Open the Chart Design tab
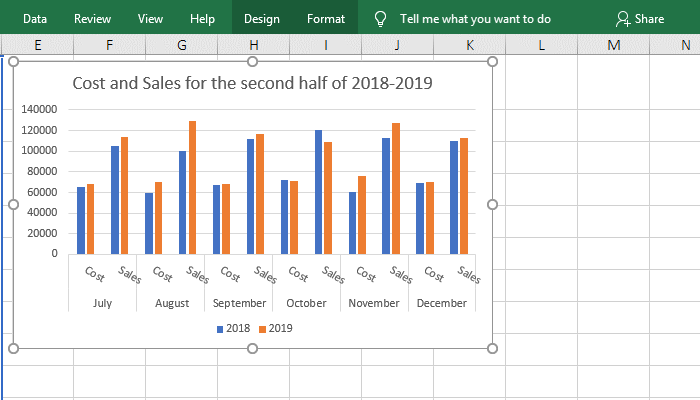Image resolution: width=700 pixels, height=400 pixels. (262, 19)
